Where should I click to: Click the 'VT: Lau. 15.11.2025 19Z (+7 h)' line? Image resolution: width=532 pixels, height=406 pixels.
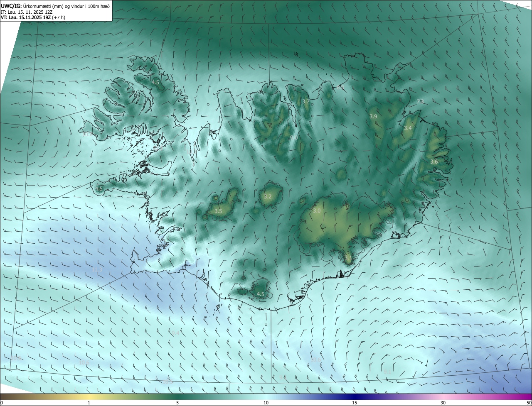click(x=33, y=17)
